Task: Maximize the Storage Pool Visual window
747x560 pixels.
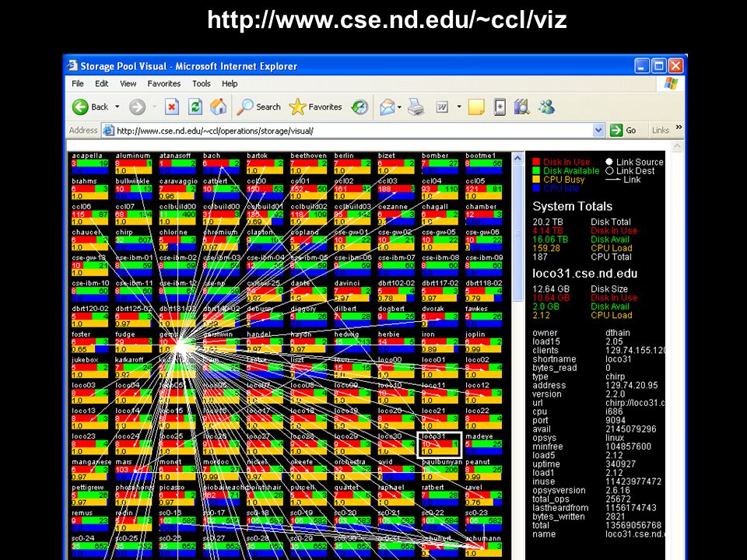Action: point(659,65)
